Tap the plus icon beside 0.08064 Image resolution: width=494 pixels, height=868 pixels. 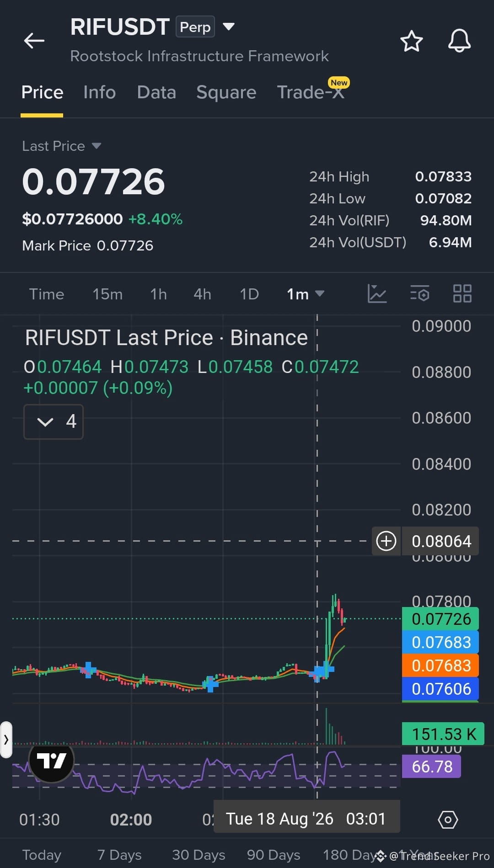[x=386, y=541]
